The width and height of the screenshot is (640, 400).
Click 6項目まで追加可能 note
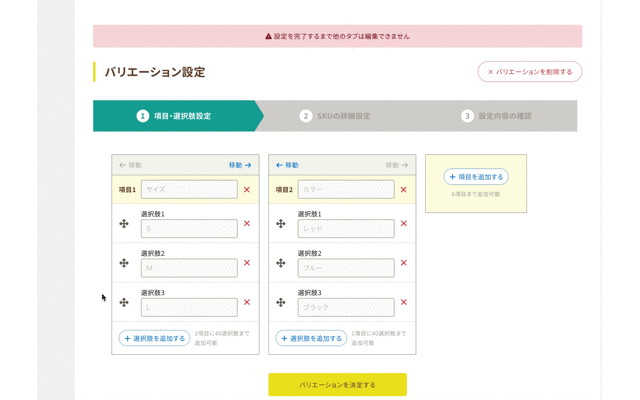click(x=476, y=194)
